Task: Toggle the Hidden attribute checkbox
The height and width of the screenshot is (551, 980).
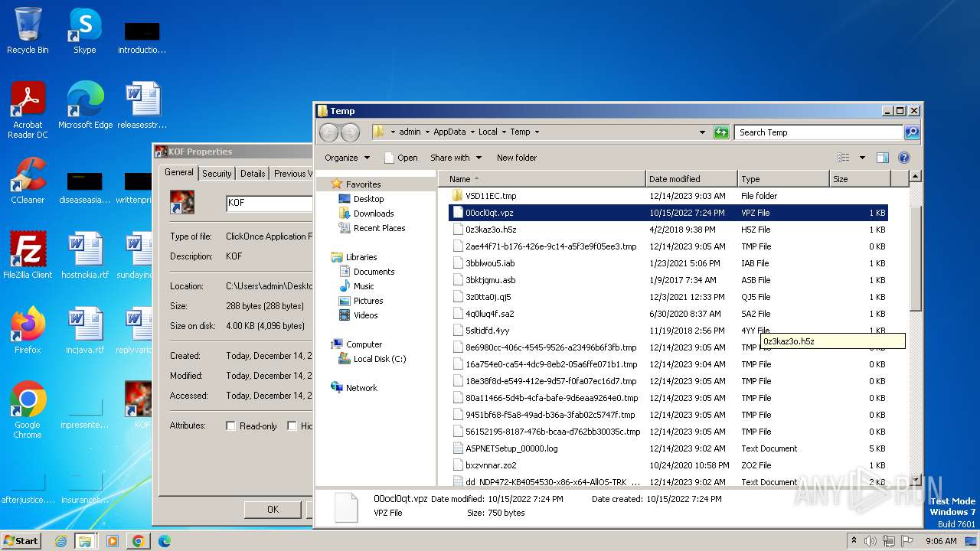Action: coord(292,426)
